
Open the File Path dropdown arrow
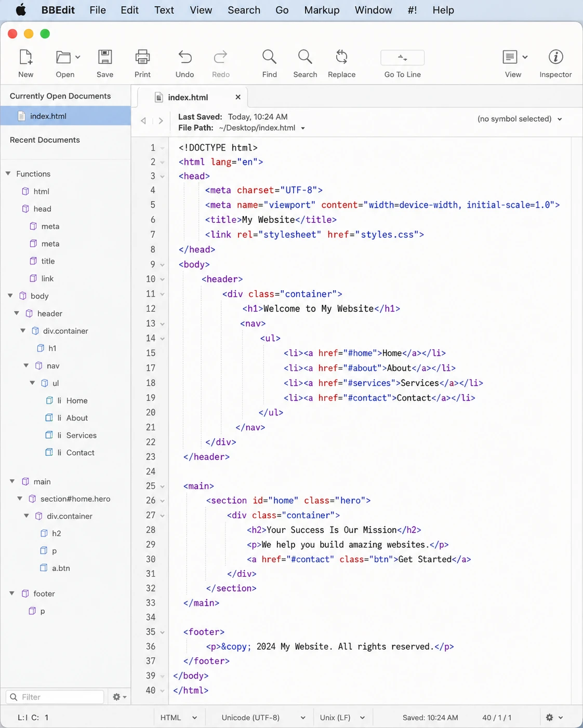coord(303,128)
